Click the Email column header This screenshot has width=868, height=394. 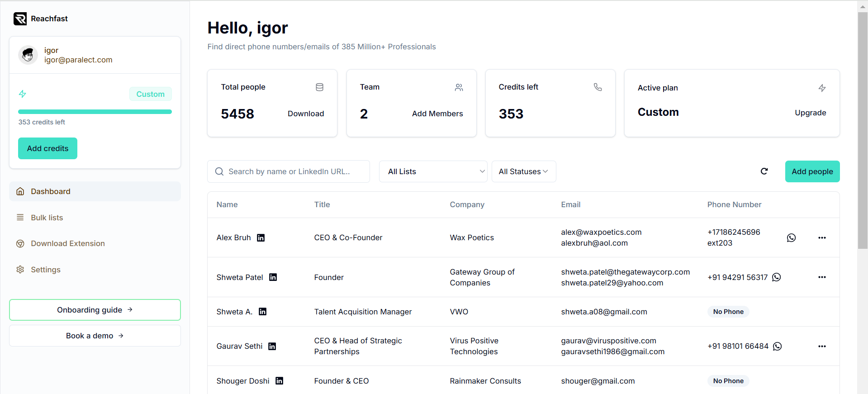pos(571,204)
